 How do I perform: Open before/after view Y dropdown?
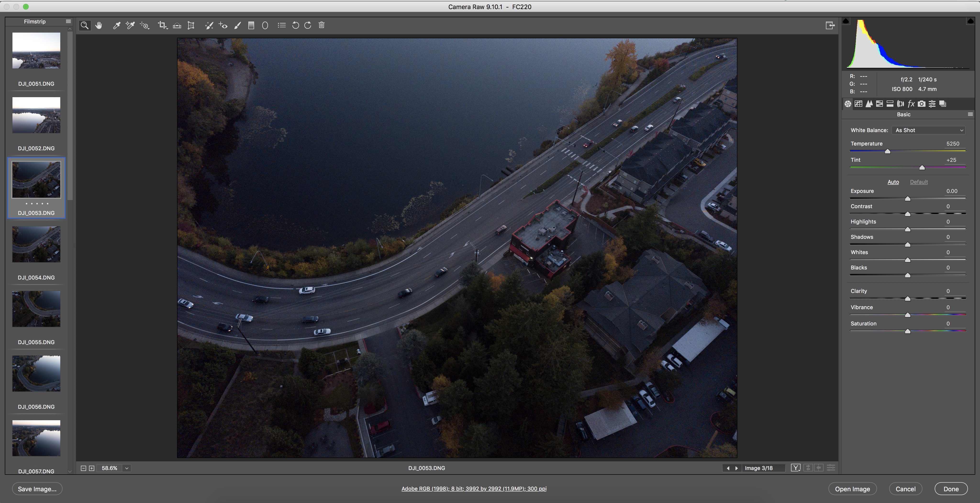coord(796,468)
